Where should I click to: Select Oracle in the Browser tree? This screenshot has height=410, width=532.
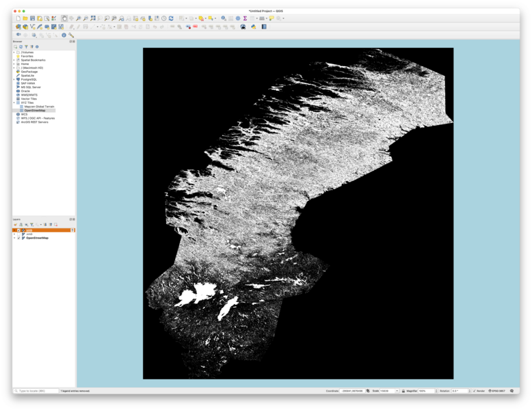point(25,91)
